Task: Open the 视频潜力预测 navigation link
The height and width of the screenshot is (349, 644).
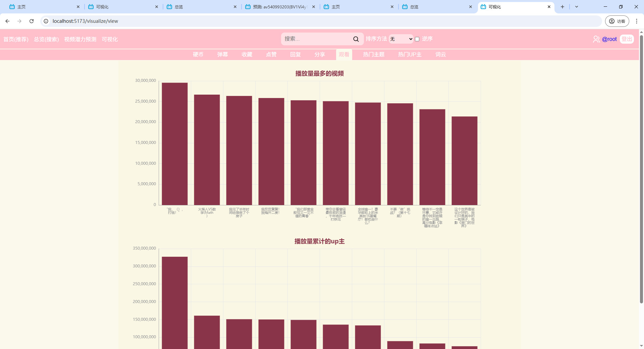Action: (x=80, y=39)
